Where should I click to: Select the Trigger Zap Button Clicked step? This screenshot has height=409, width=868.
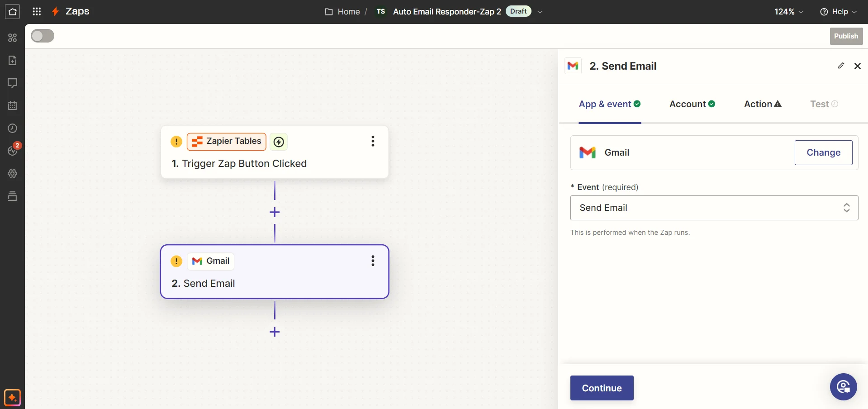click(275, 152)
